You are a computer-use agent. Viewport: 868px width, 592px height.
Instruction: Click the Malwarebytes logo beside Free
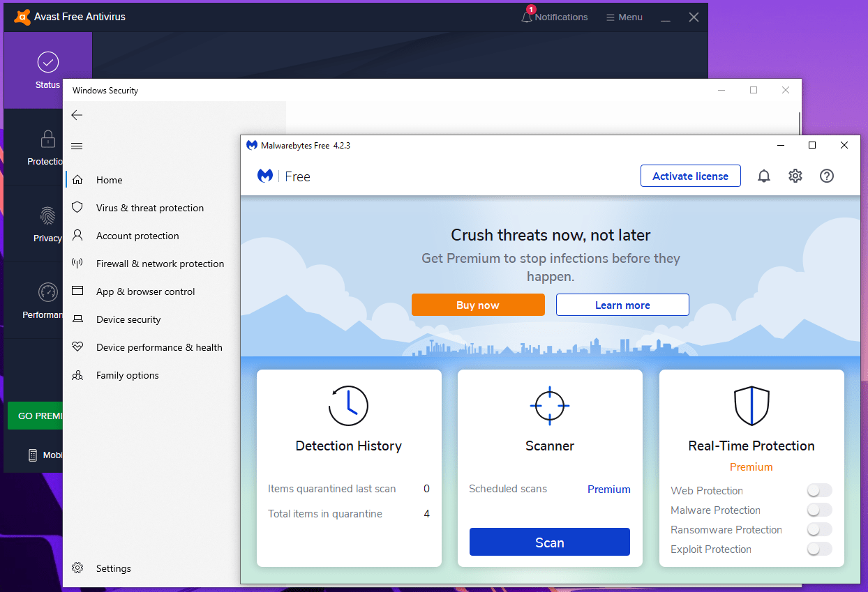point(265,176)
